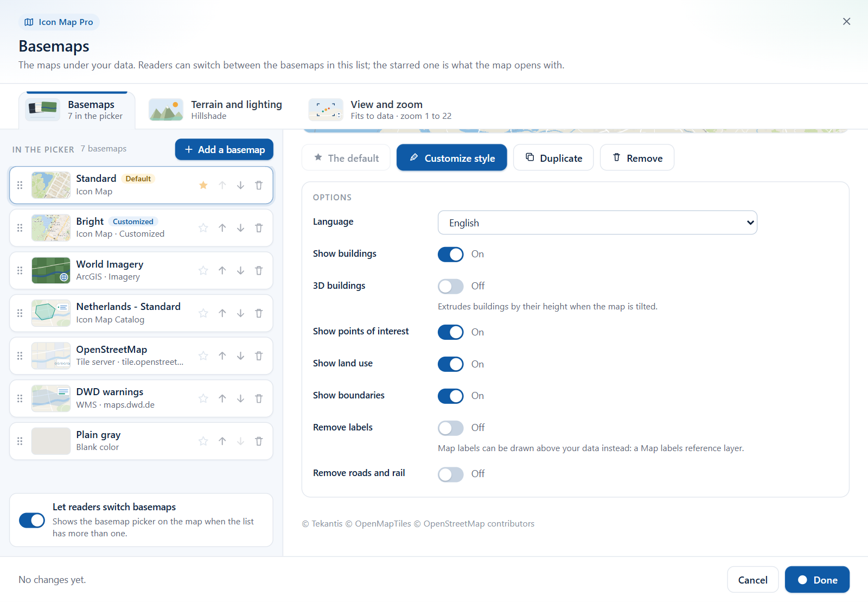Click the trash icon for Plain gray
Viewport: 868px width, 602px height.
[259, 441]
